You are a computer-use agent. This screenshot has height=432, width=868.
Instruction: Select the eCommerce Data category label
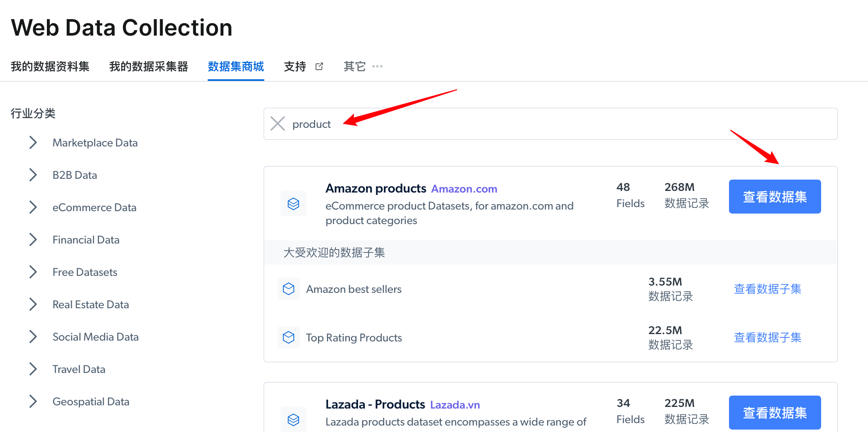pos(95,208)
